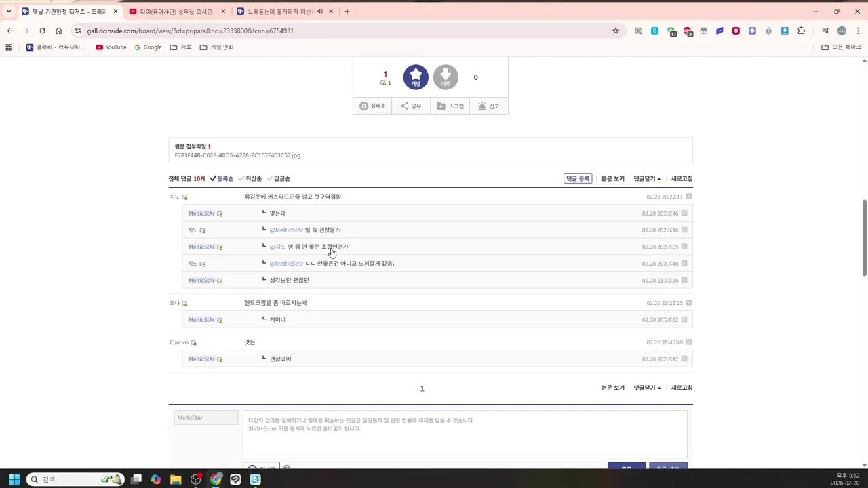Open the tab search dropdown
Viewport: 868px width, 488px height.
tap(9, 12)
